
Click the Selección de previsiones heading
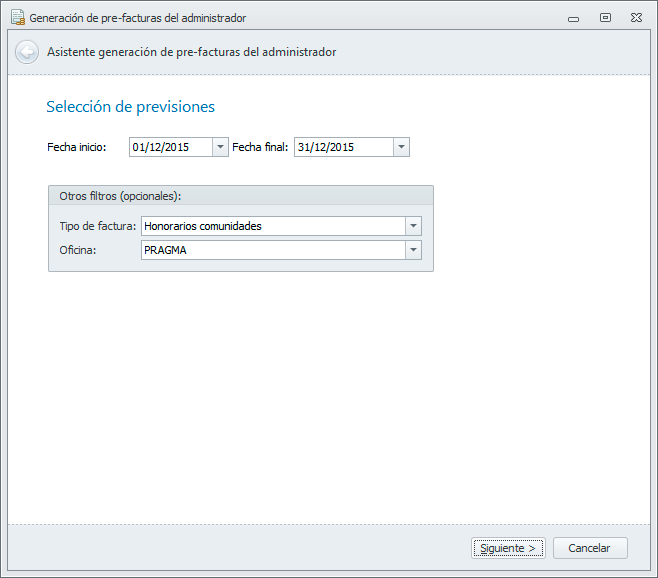coord(131,107)
